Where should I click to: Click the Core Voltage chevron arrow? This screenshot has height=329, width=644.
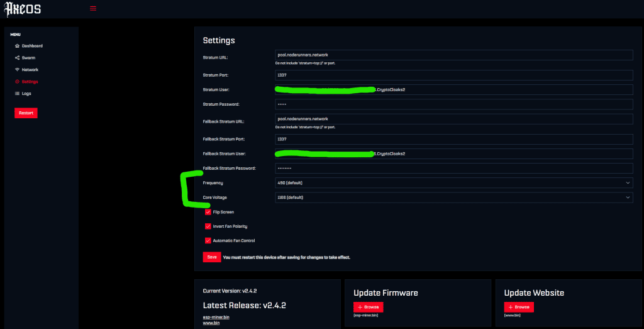628,198
